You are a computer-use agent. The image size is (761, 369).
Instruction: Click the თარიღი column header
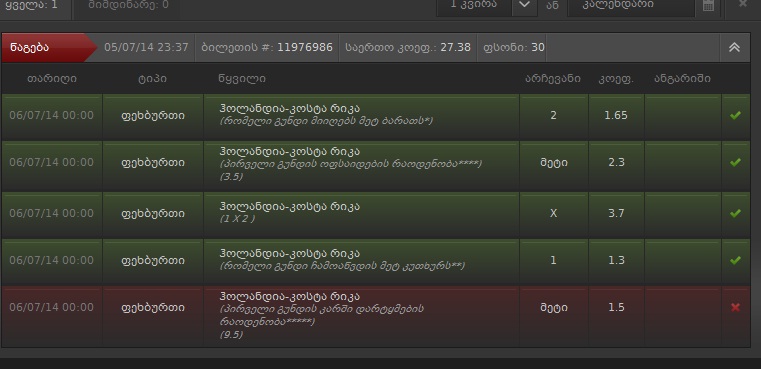coord(52,79)
